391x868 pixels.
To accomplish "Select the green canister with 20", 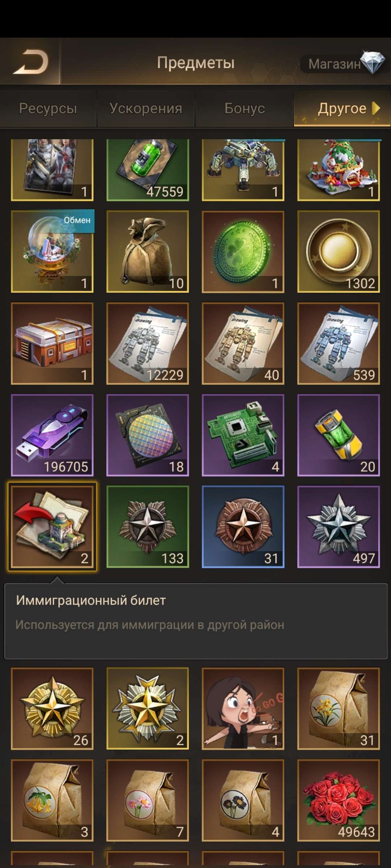I will (339, 435).
